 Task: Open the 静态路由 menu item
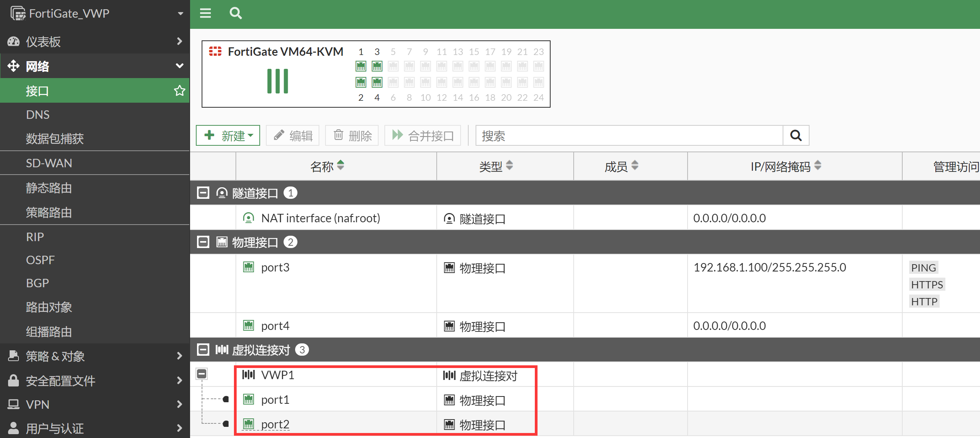point(49,188)
